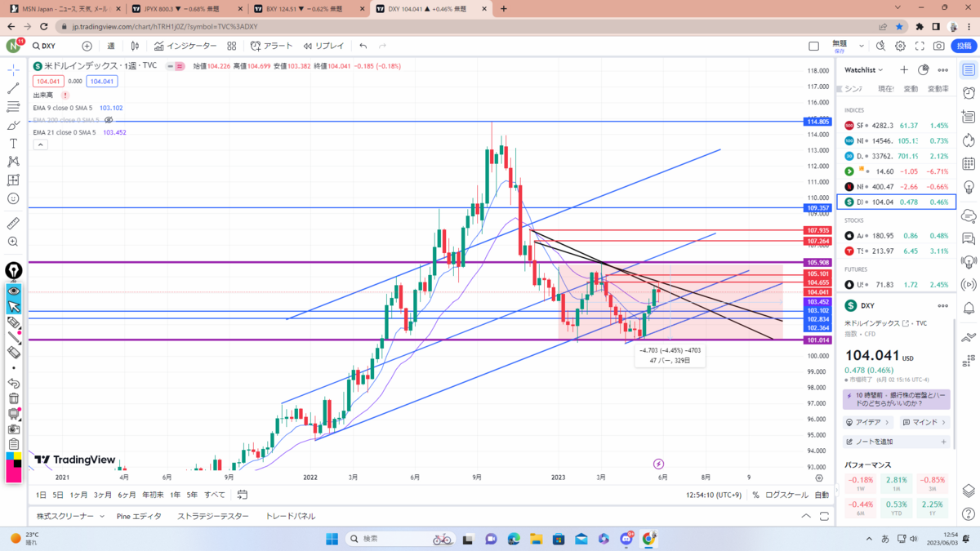Open the Pine エディタ tab
Screen dimensions: 980x551
(139, 516)
